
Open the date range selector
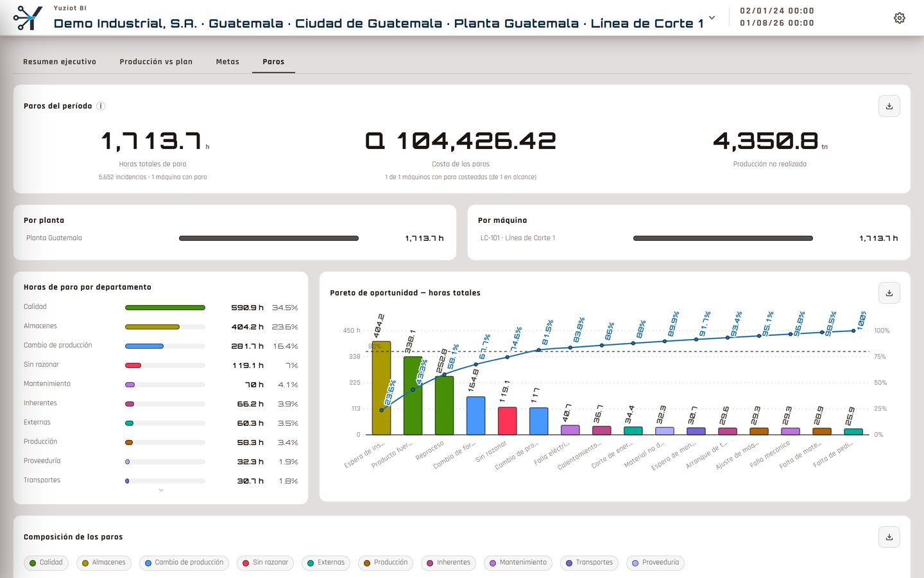[x=777, y=17]
